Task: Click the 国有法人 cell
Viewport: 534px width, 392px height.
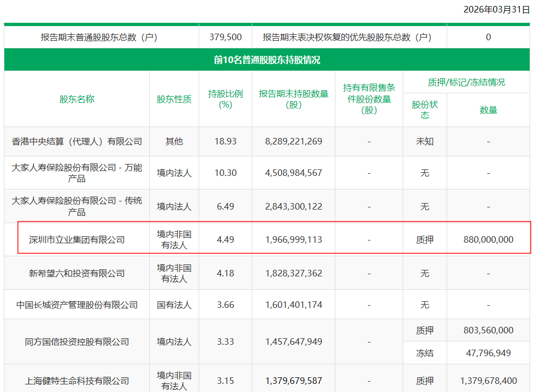Action: click(174, 305)
